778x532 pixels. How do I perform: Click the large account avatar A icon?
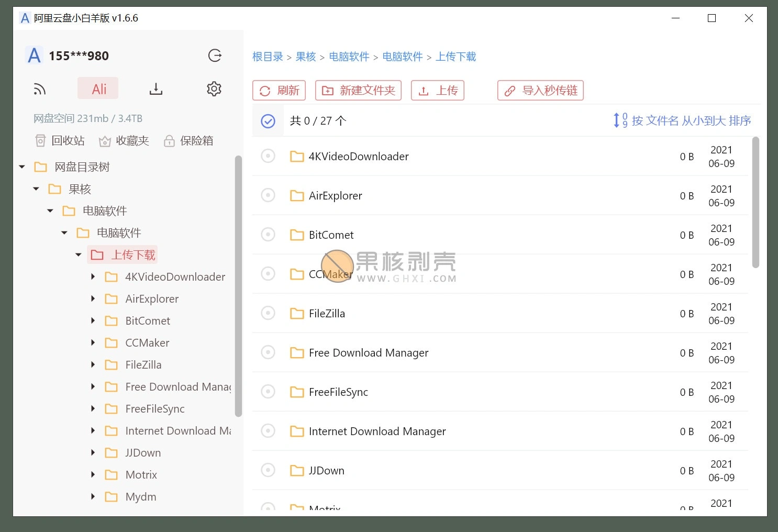coord(34,56)
